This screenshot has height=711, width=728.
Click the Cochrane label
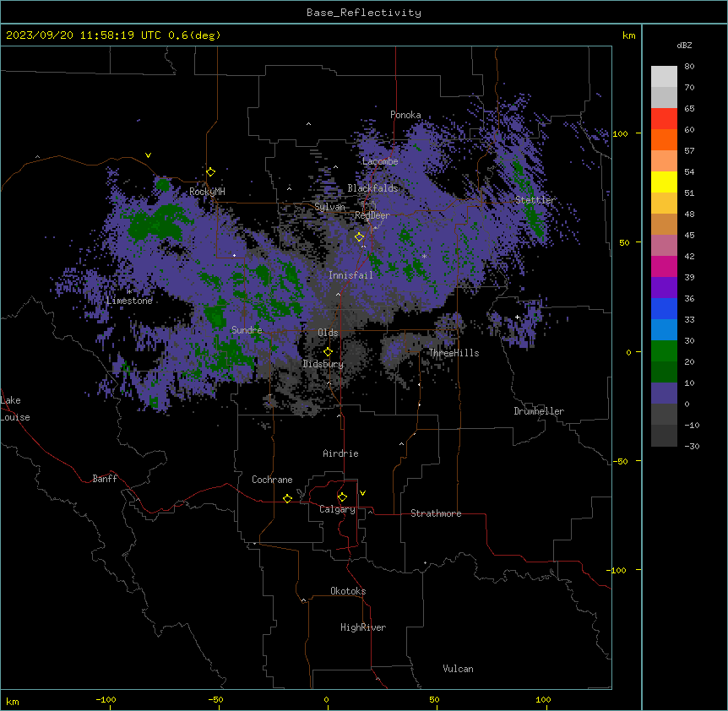pos(272,480)
